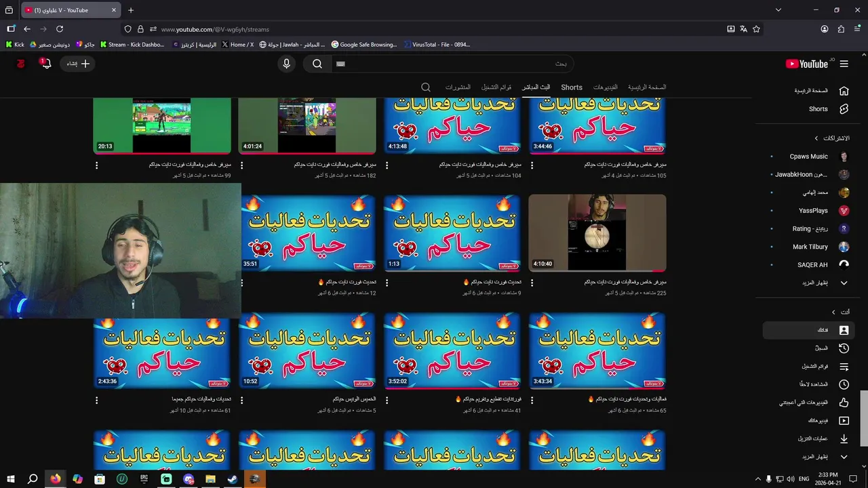Viewport: 868px width, 488px height.
Task: Open Windows Start menu
Action: pyautogui.click(x=11, y=479)
